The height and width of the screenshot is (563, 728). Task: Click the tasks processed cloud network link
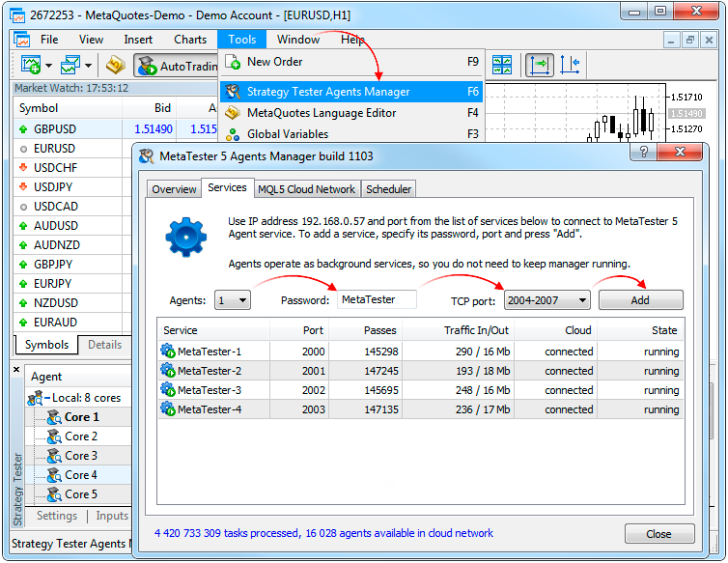323,533
